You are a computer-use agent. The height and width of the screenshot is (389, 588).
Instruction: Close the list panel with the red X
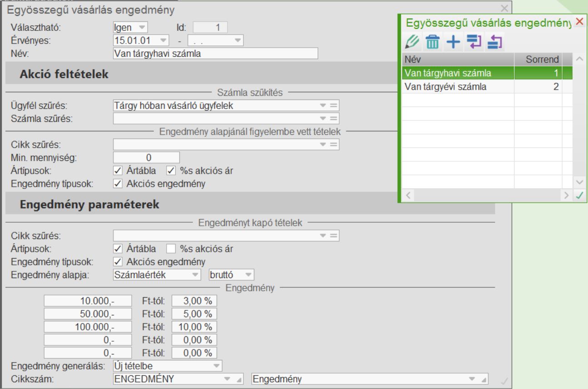(x=579, y=21)
